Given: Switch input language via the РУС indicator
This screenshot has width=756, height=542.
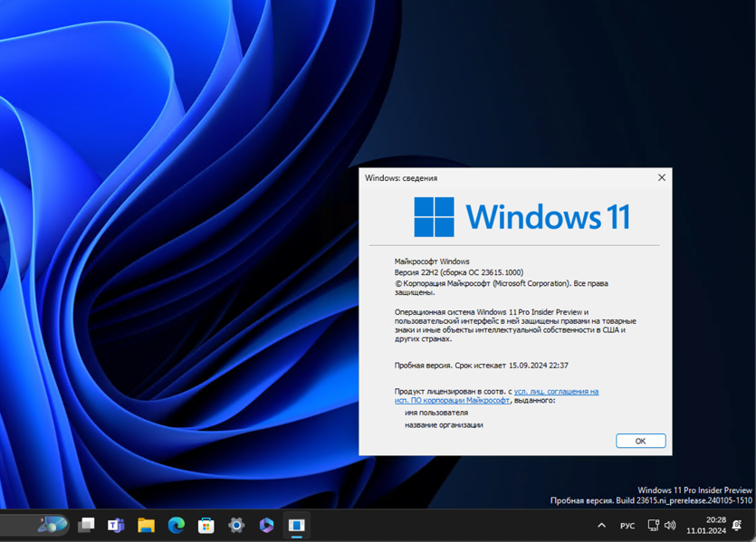Looking at the screenshot, I should point(627,524).
